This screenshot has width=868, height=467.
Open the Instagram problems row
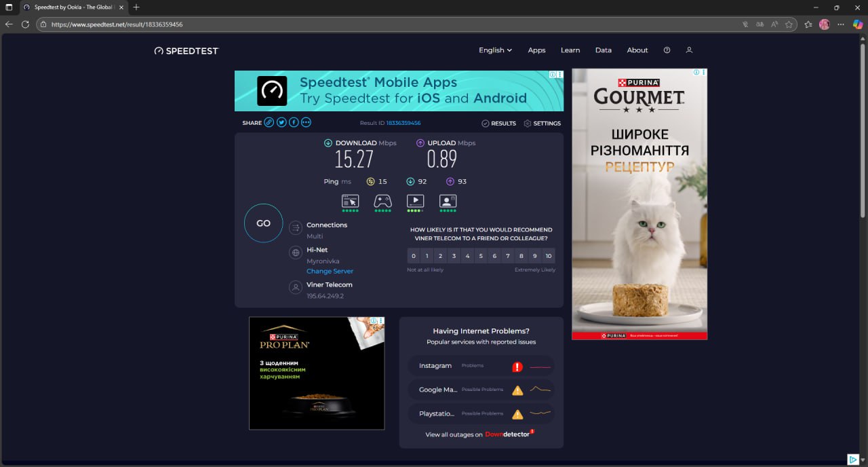click(x=481, y=366)
